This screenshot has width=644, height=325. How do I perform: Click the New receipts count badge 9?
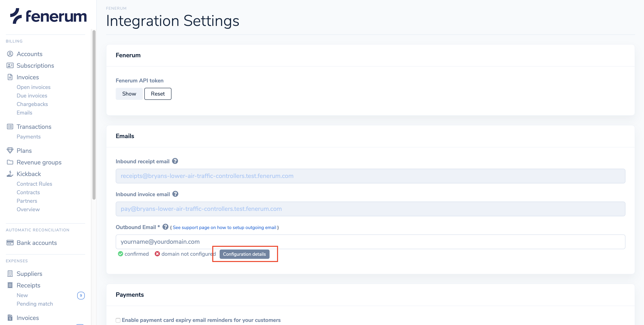[81, 296]
